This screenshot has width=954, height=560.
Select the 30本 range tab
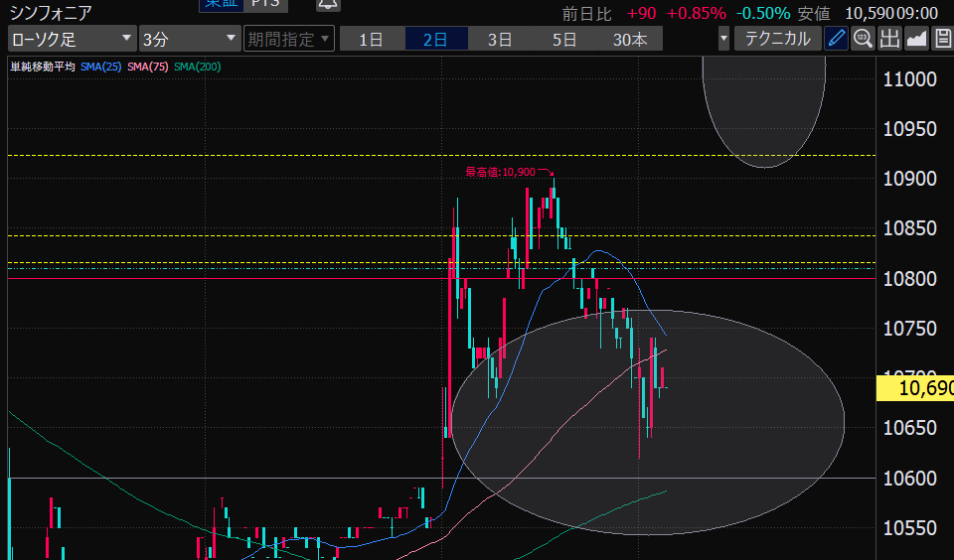click(629, 40)
